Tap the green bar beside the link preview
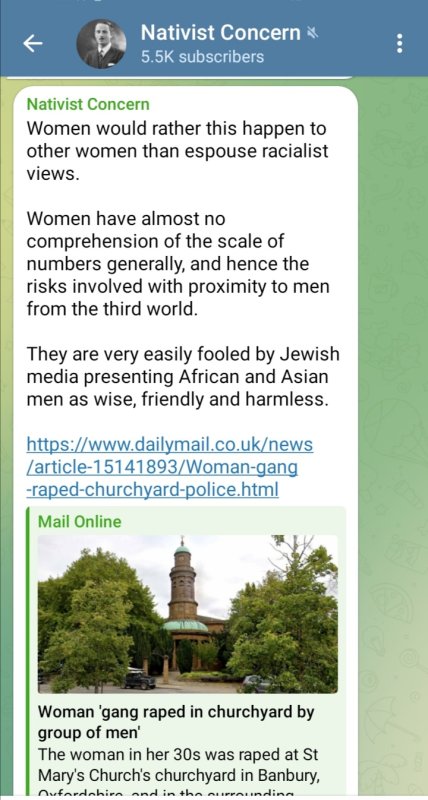This screenshot has width=428, height=800. [29, 652]
